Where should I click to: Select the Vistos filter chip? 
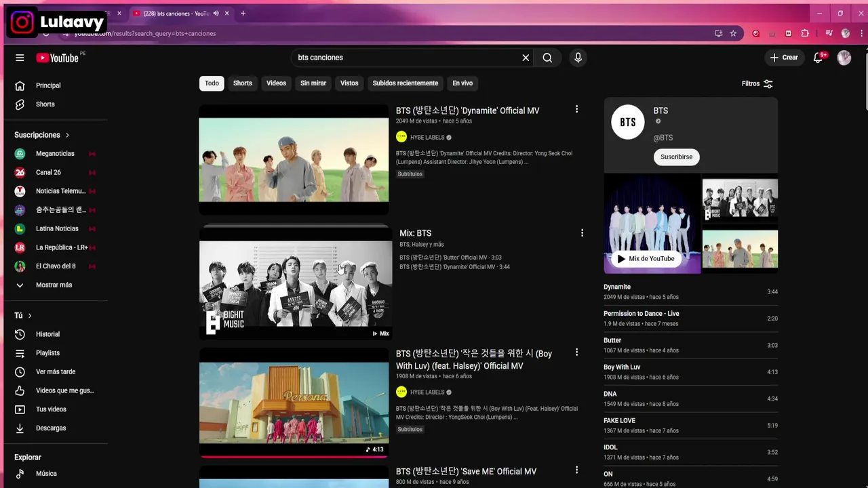(x=349, y=83)
